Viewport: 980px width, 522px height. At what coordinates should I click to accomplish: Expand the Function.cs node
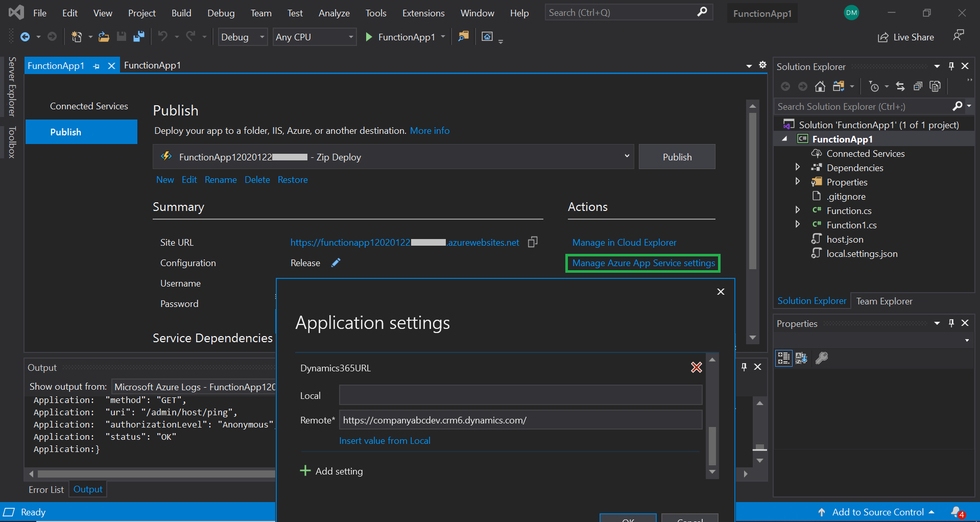798,210
